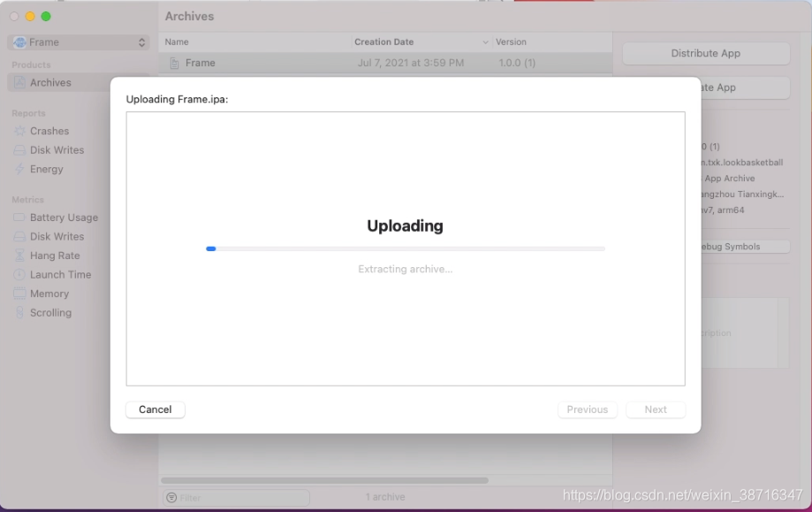This screenshot has width=812, height=512.
Task: Click the green maximize window button
Action: pos(46,17)
